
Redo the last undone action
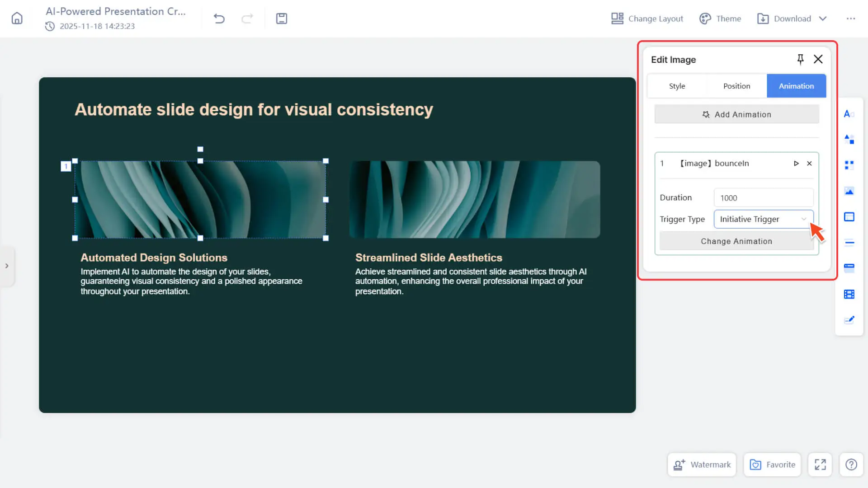click(x=247, y=19)
